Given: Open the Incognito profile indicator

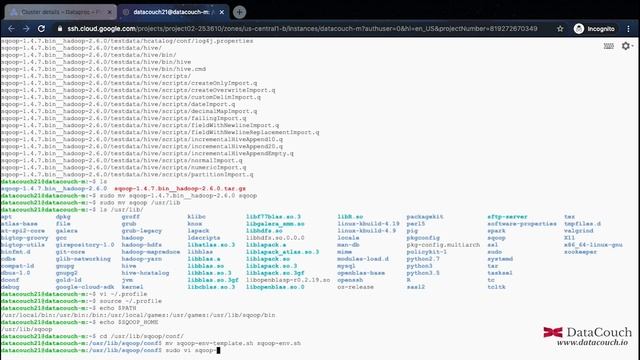Looking at the screenshot, I should coord(594,29).
